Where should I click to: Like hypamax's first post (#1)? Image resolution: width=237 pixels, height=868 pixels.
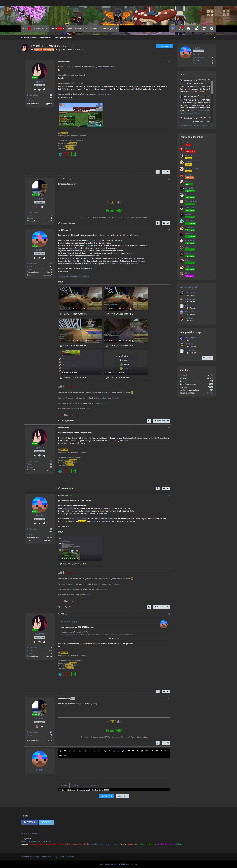(x=168, y=172)
